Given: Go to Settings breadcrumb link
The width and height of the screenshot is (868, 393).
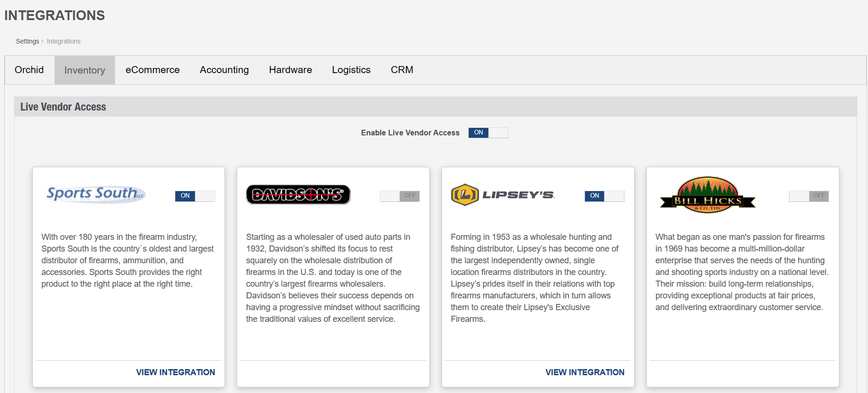Looking at the screenshot, I should pos(28,41).
